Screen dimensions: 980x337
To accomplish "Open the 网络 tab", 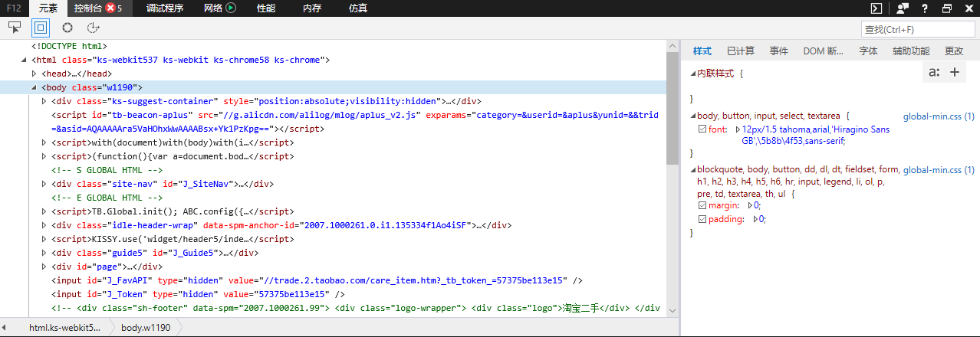I will click(220, 8).
